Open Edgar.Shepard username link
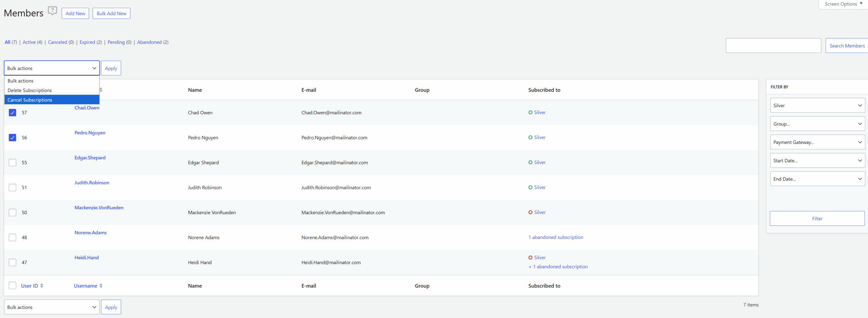 pos(90,158)
